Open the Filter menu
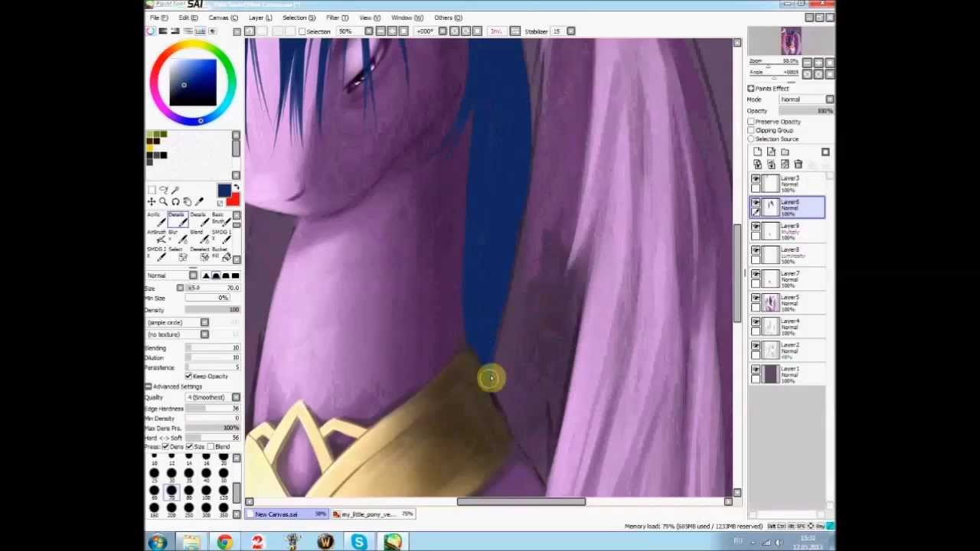This screenshot has height=551, width=980. [337, 18]
